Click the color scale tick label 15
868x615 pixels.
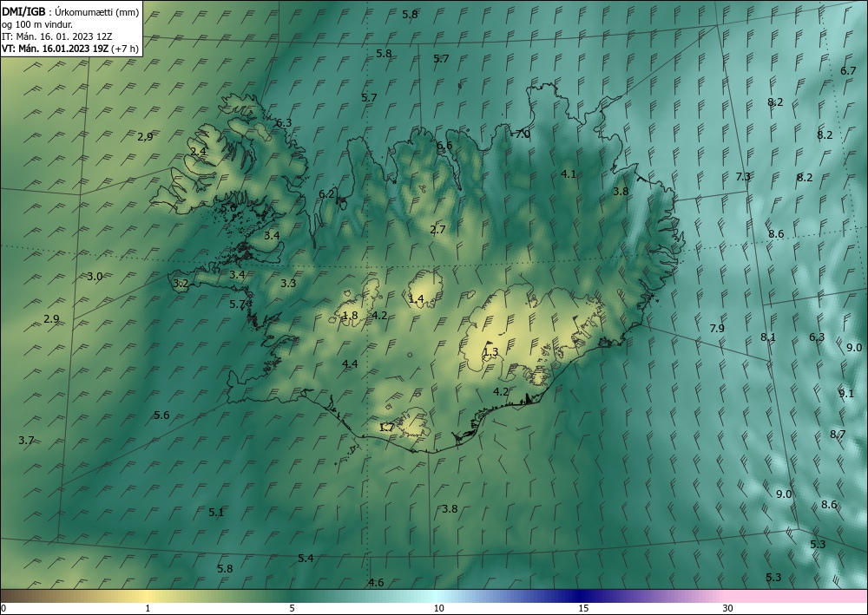pos(583,609)
